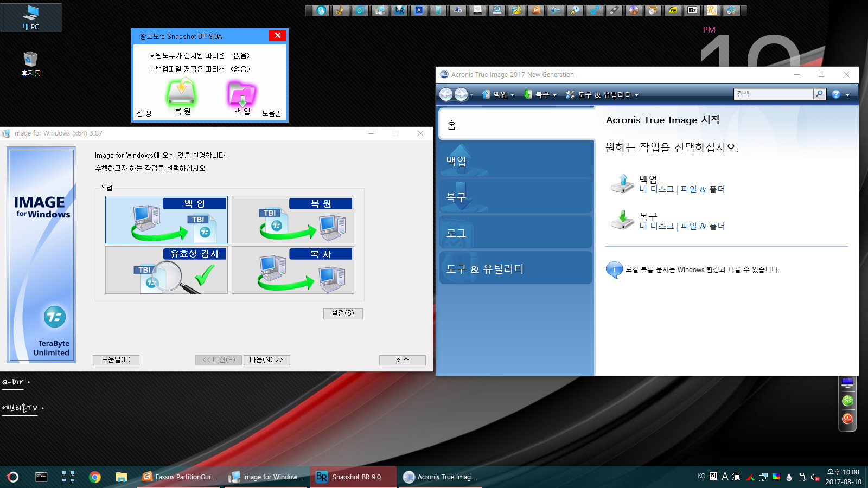The width and height of the screenshot is (868, 488).
Task: Click the Q-Dir desktop shortcut label
Action: pyautogui.click(x=13, y=382)
